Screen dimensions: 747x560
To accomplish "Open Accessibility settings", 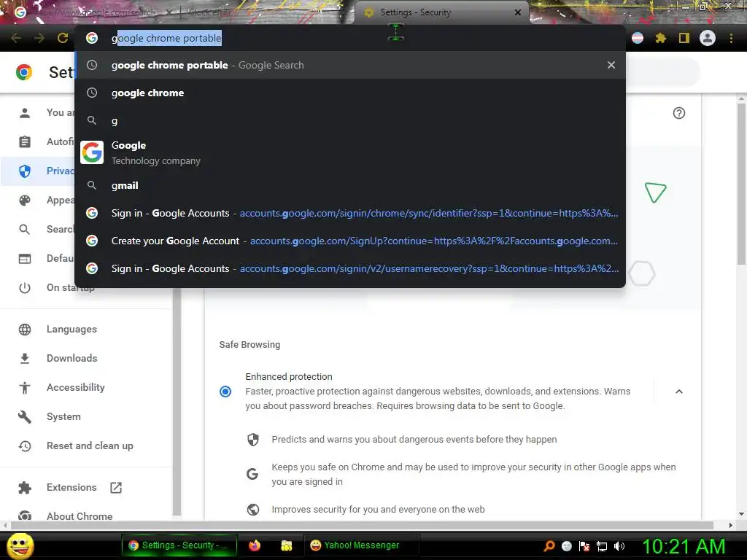I will coord(76,387).
